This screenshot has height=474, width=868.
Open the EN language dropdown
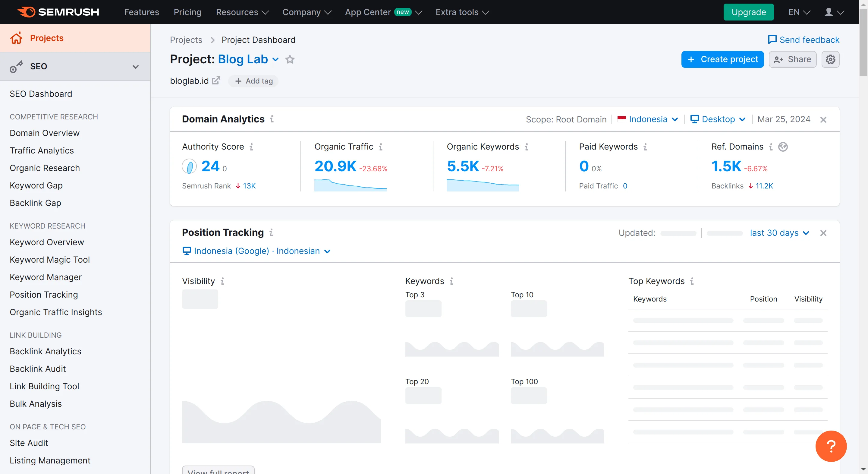(799, 12)
